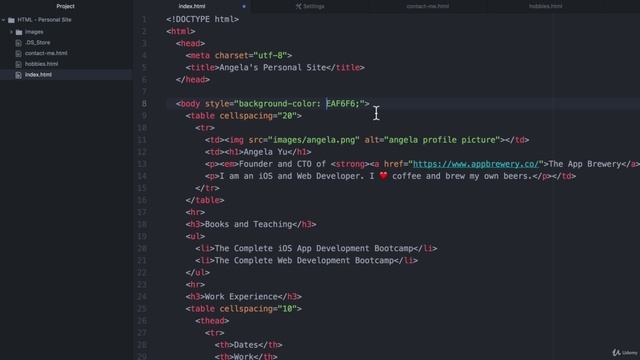Click the "</ul>" tag on line 22

click(198, 273)
